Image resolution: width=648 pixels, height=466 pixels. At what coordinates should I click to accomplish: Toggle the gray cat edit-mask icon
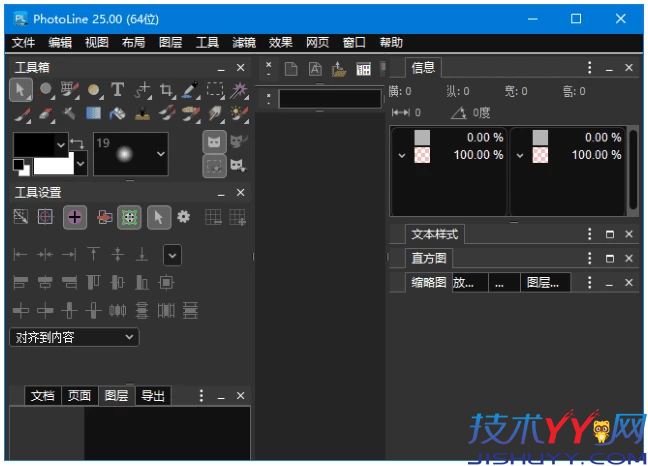coord(238,141)
